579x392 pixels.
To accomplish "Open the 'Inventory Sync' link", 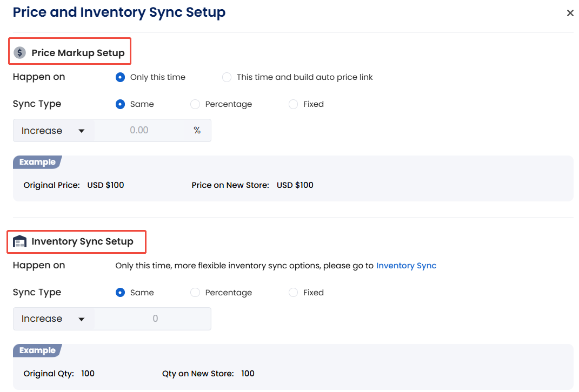I will pyautogui.click(x=406, y=266).
